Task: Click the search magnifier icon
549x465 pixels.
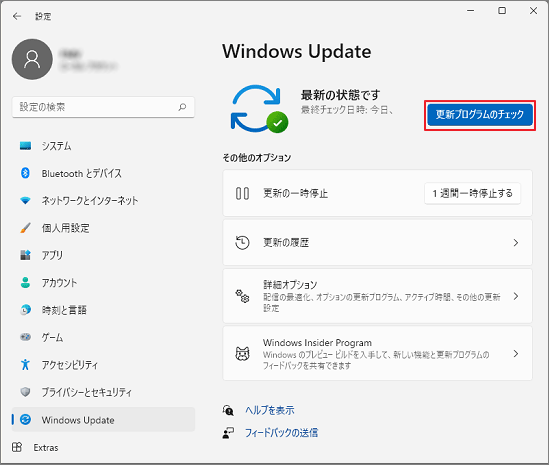Action: click(x=182, y=107)
